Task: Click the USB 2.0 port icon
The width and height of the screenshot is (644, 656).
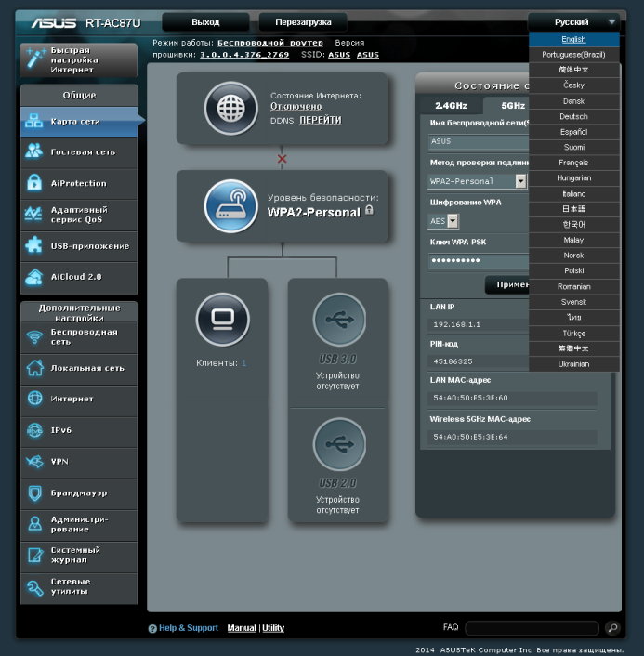Action: (339, 444)
